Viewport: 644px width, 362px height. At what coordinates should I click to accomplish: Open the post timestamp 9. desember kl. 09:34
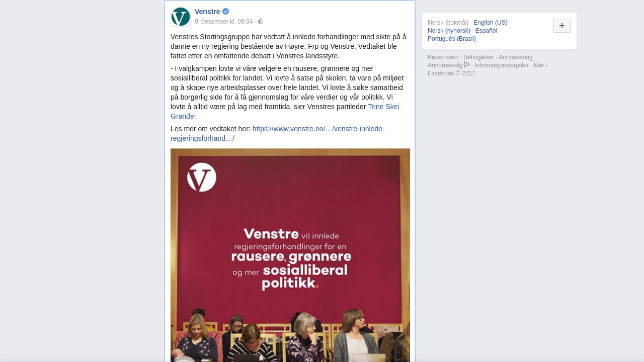pyautogui.click(x=223, y=22)
